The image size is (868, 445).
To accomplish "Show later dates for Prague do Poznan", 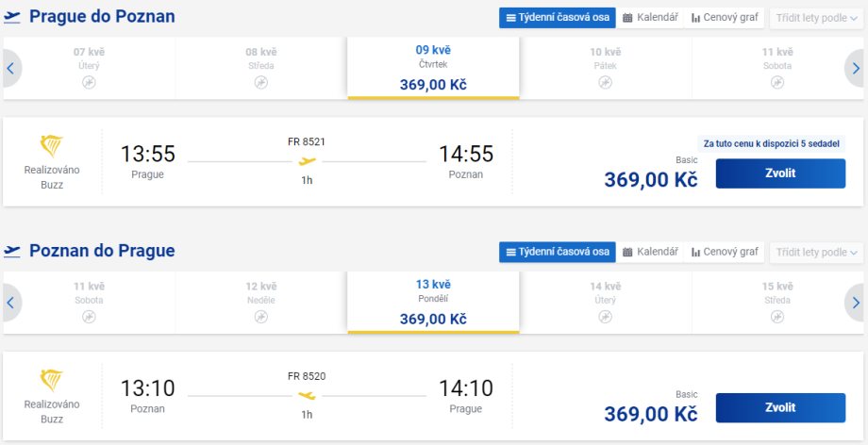I will (x=856, y=68).
